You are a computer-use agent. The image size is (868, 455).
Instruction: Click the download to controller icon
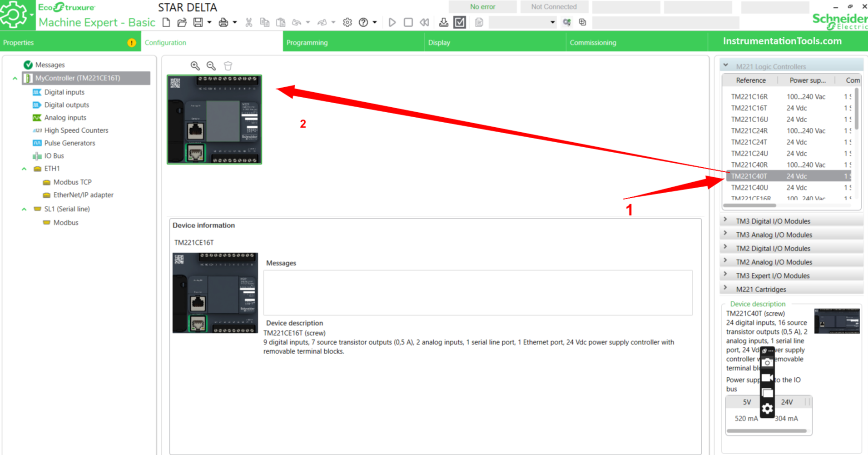click(444, 22)
